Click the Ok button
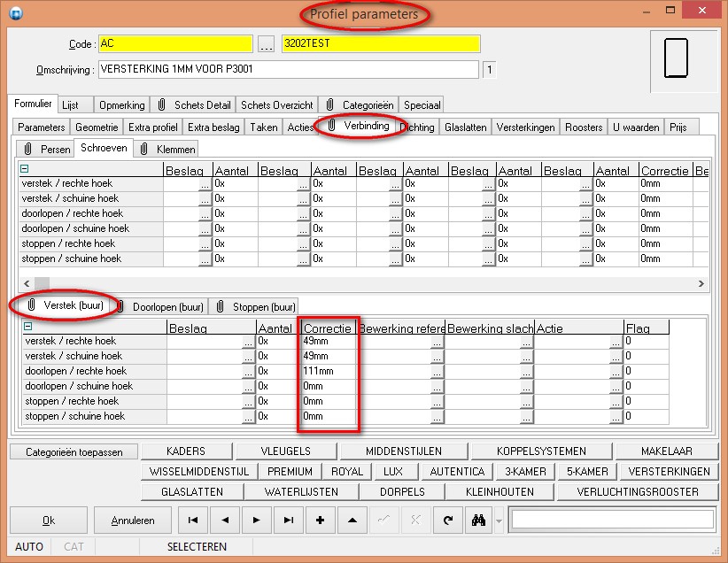 coord(49,521)
